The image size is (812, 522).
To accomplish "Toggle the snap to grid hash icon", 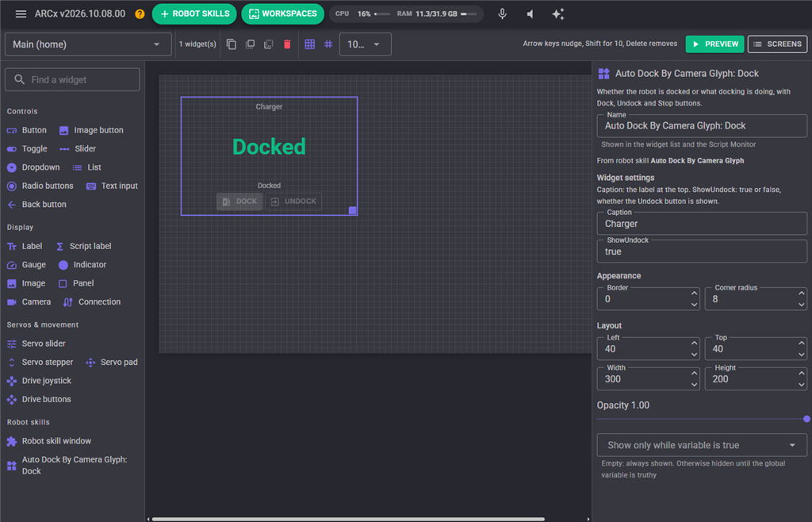I will click(x=328, y=44).
